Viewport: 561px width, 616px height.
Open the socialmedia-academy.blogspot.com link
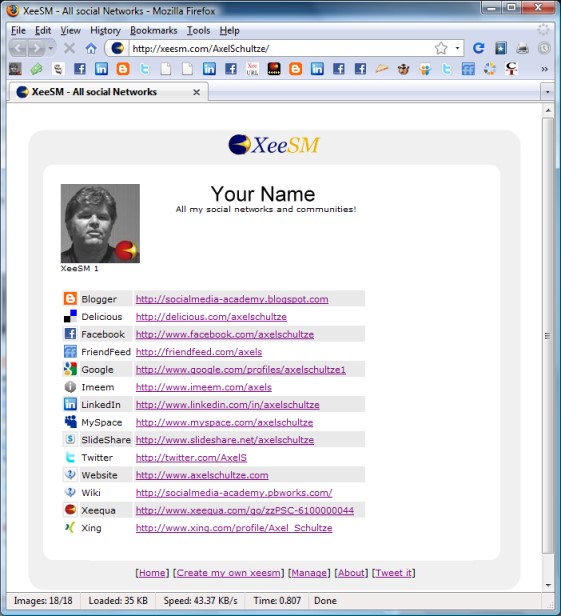(232, 299)
